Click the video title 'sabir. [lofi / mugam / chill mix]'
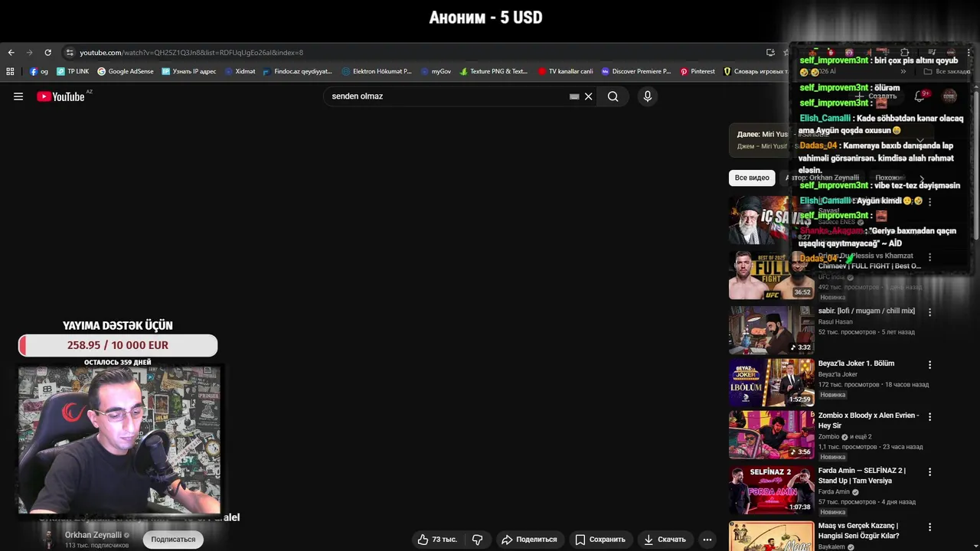This screenshot has width=980, height=551. point(867,311)
